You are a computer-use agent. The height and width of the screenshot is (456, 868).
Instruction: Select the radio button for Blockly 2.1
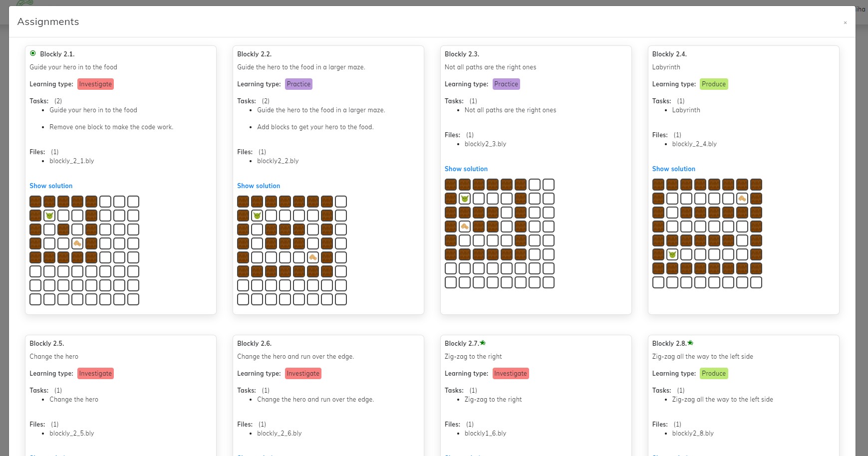[x=33, y=52]
